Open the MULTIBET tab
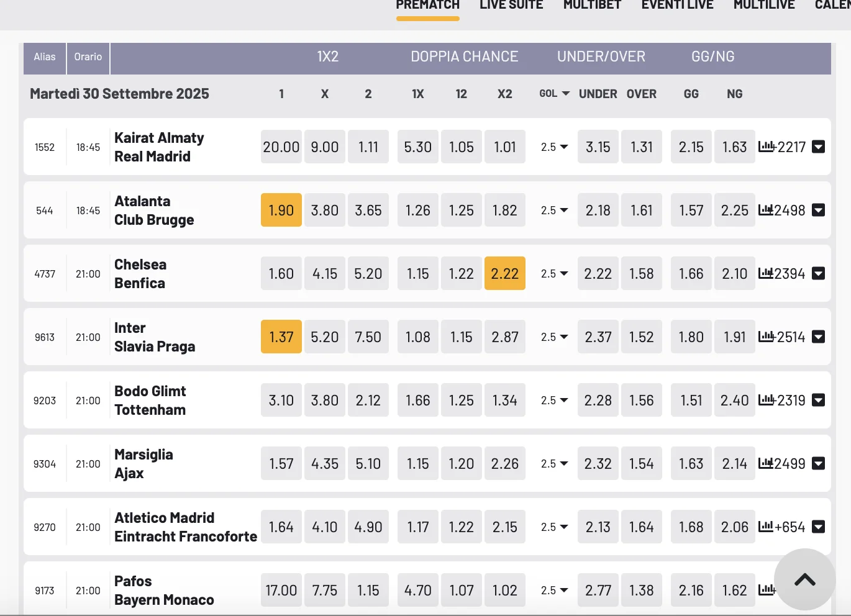 pos(592,6)
